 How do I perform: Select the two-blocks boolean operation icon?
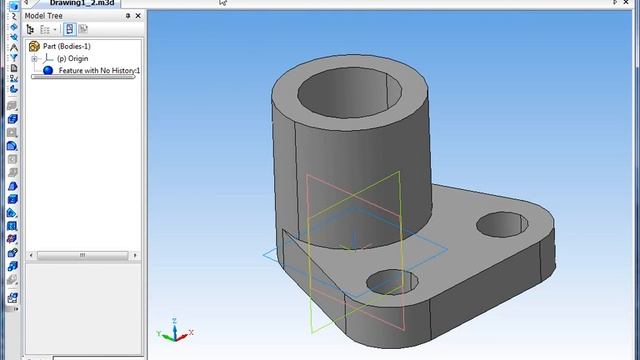point(12,253)
